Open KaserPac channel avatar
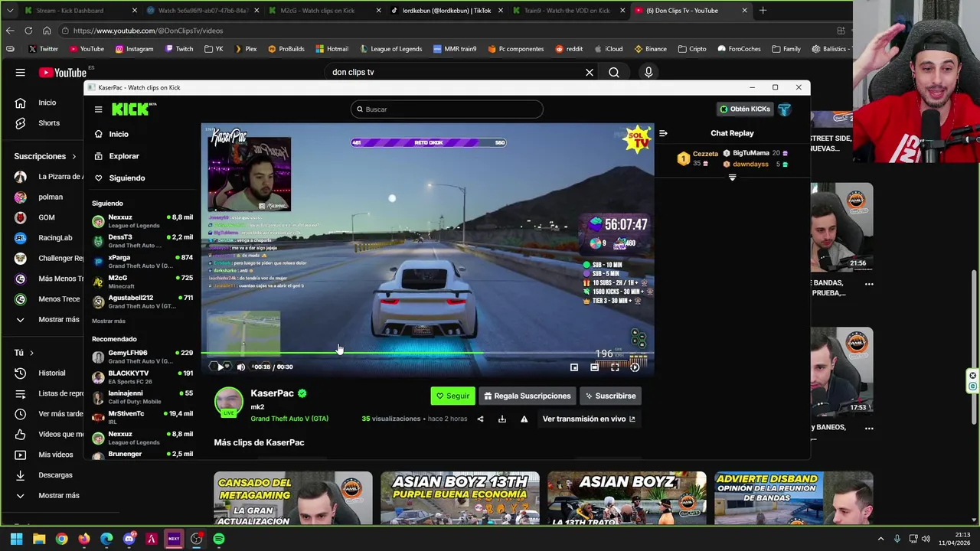The height and width of the screenshot is (551, 980). coord(228,402)
